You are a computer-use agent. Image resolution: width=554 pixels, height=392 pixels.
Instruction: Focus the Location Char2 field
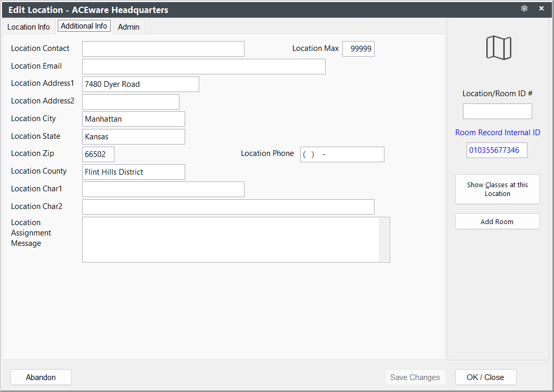click(228, 207)
